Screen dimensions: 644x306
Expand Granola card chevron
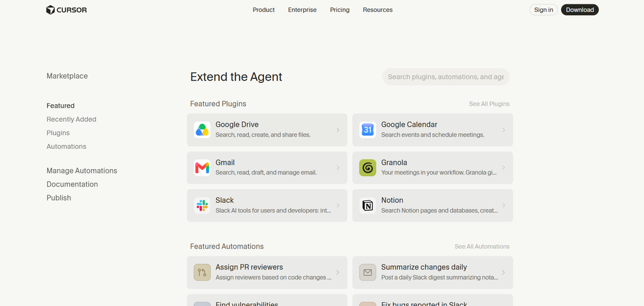click(504, 168)
